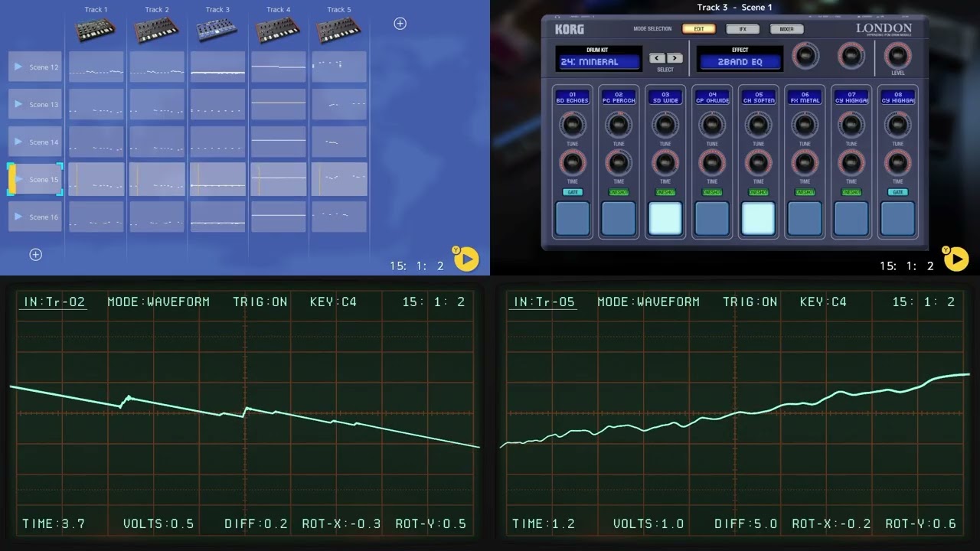
Task: Select the Track 5 column header
Action: pyautogui.click(x=339, y=10)
